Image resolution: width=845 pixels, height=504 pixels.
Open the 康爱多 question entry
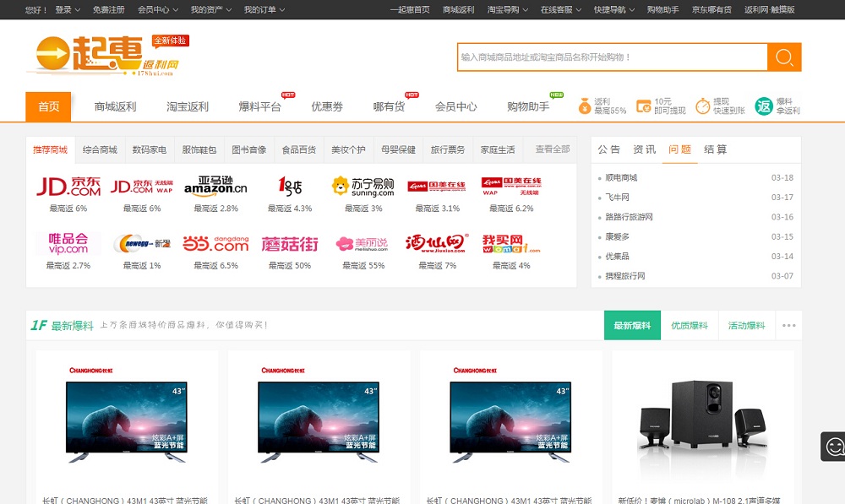coord(617,237)
